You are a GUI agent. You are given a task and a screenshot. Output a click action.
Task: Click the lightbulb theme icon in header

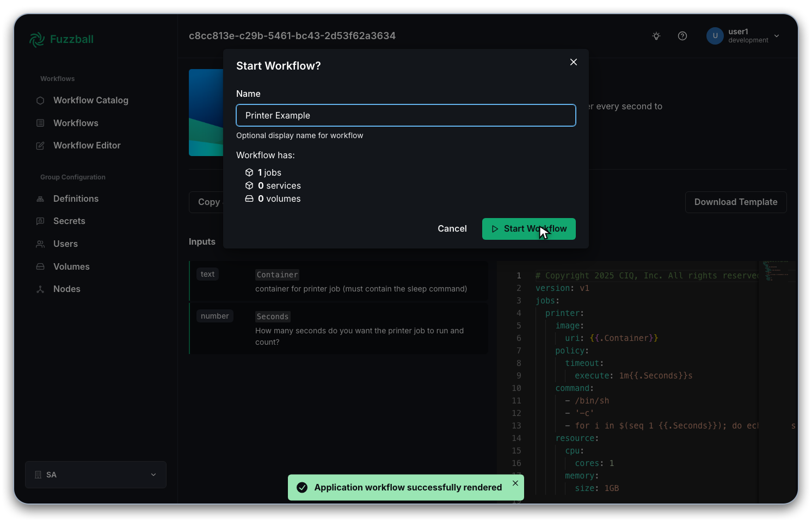(656, 36)
